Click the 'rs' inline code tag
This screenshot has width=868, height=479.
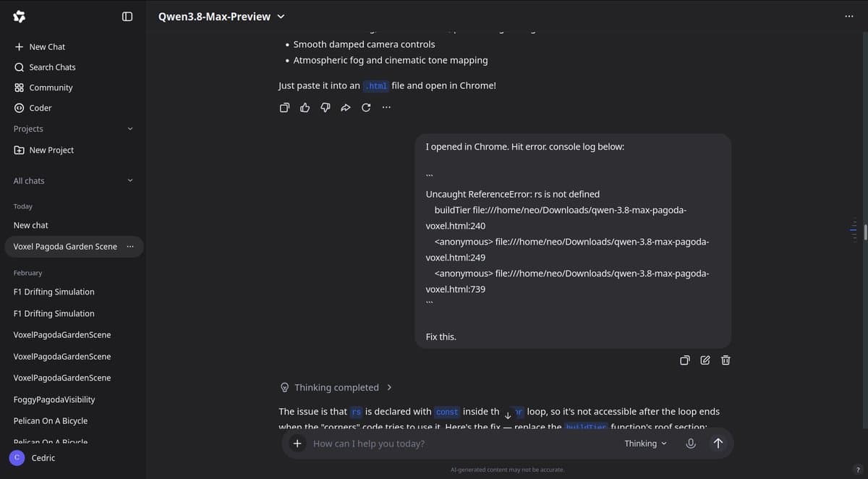356,412
